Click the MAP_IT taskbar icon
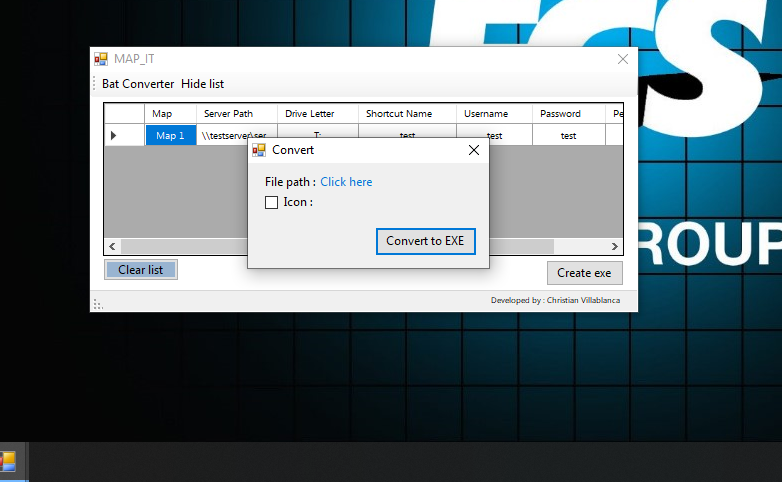The height and width of the screenshot is (482, 782). [x=8, y=462]
